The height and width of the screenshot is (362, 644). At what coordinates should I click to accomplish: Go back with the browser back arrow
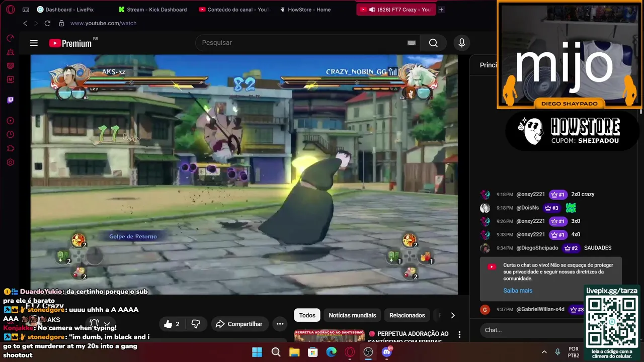pos(25,23)
